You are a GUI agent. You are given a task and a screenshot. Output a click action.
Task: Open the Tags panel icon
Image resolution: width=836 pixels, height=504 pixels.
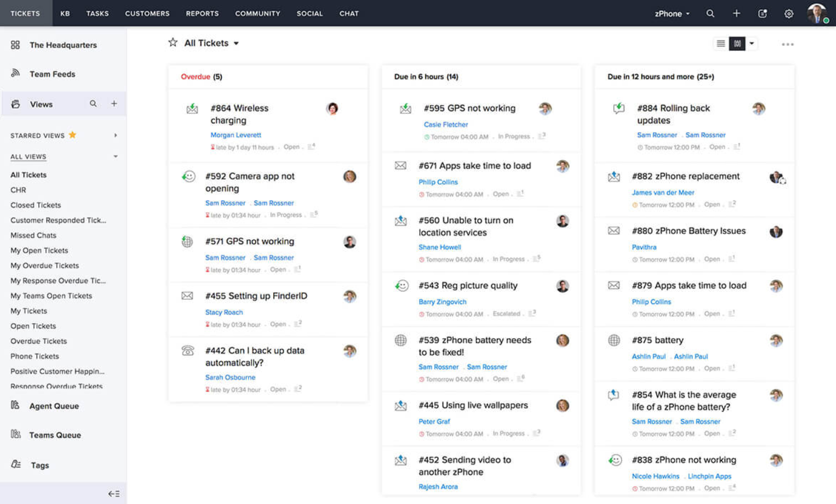click(15, 465)
